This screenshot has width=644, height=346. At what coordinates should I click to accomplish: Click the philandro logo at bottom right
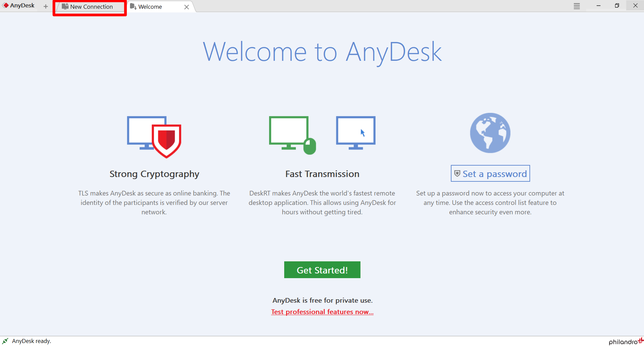coord(626,341)
